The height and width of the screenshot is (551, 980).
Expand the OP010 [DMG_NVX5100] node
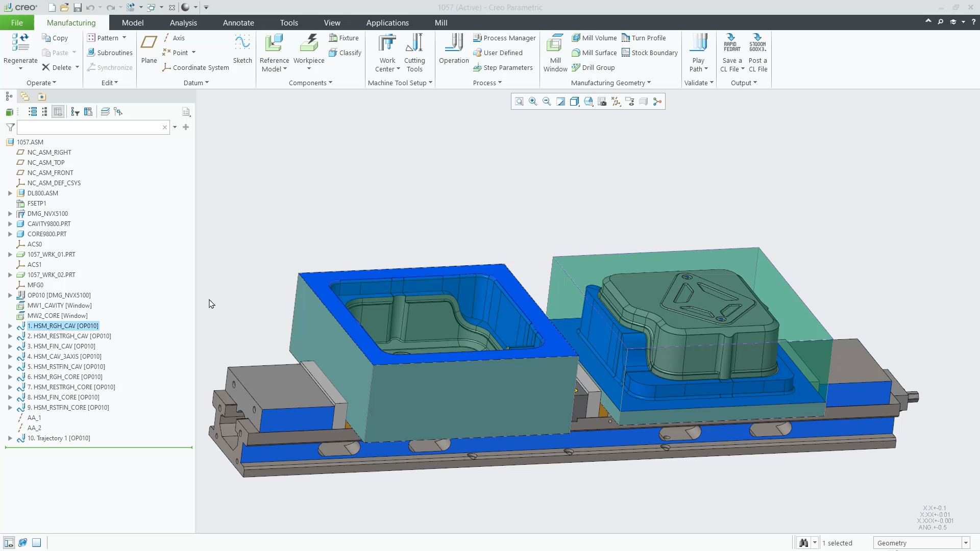10,295
